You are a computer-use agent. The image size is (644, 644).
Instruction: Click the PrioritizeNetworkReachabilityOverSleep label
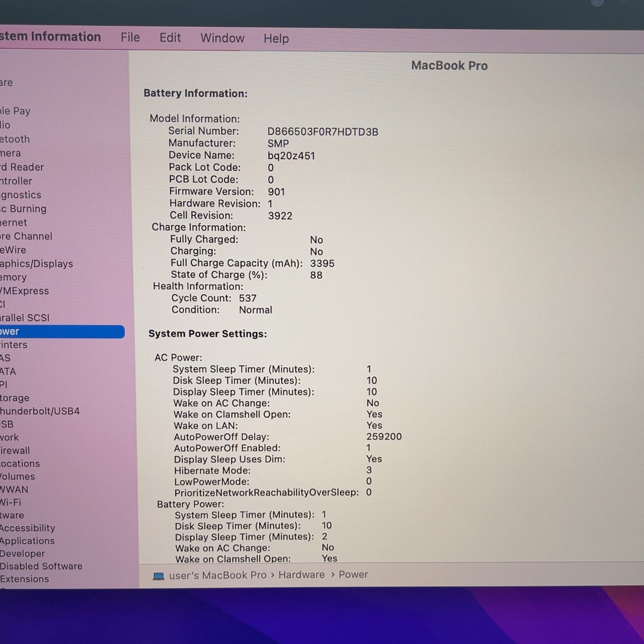(266, 492)
